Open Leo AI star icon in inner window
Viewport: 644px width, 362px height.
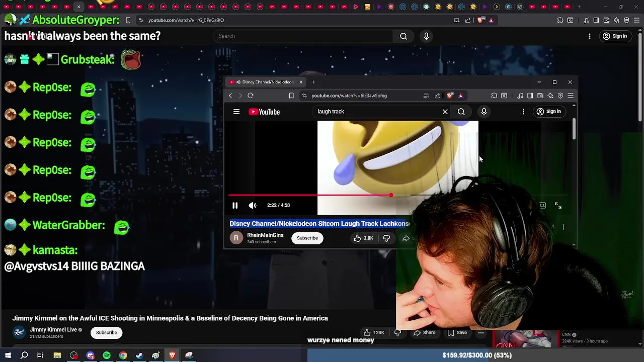pyautogui.click(x=550, y=96)
